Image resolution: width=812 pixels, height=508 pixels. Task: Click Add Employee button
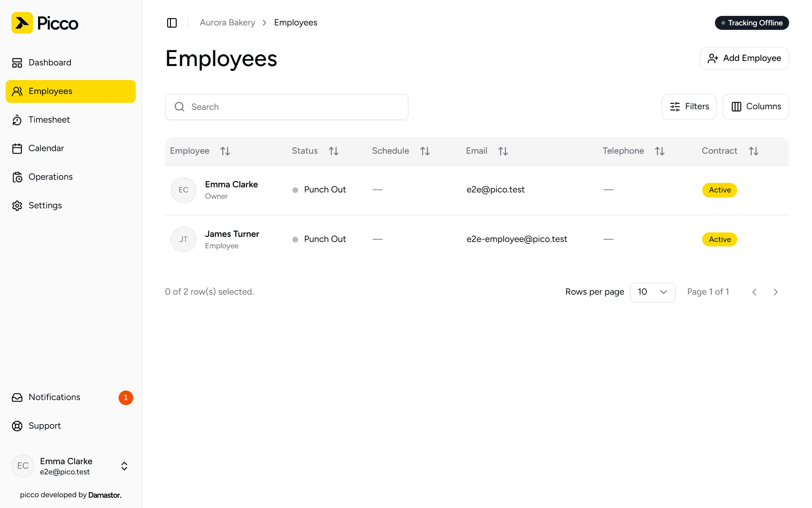[744, 58]
